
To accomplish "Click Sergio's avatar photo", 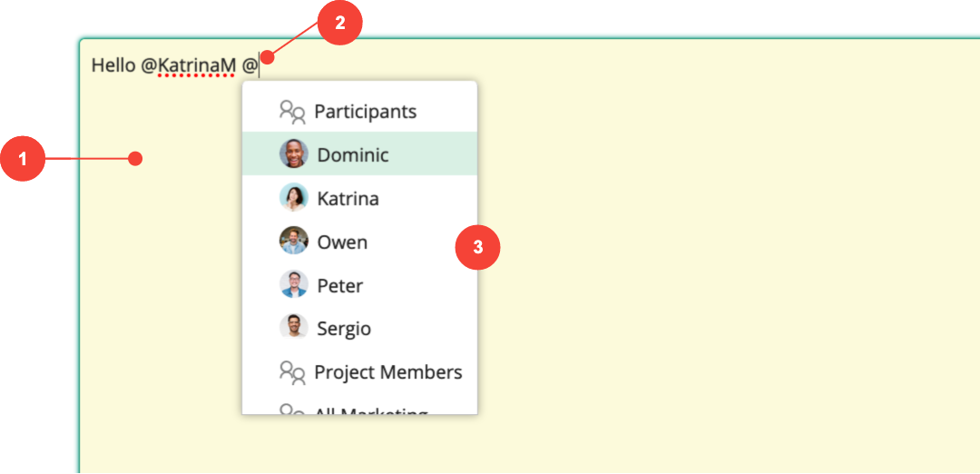I will click(294, 327).
